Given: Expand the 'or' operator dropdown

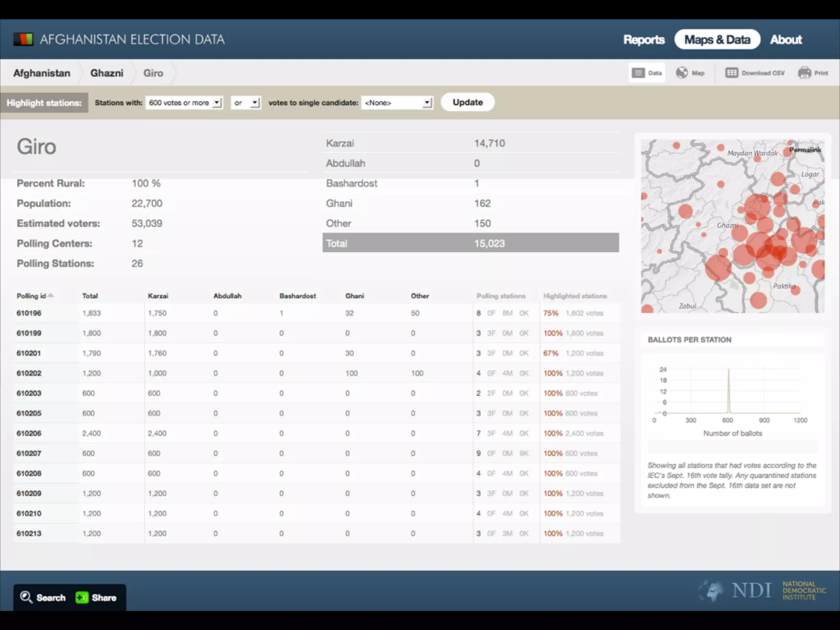Looking at the screenshot, I should pyautogui.click(x=246, y=103).
